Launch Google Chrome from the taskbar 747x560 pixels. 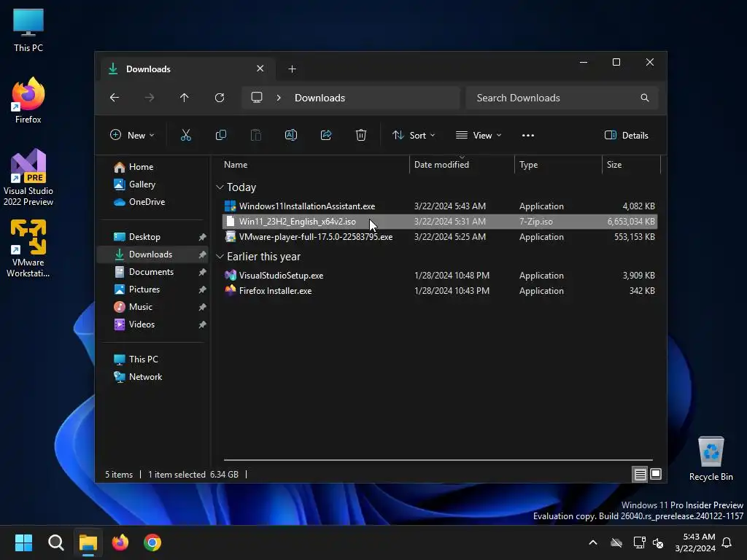click(x=152, y=542)
